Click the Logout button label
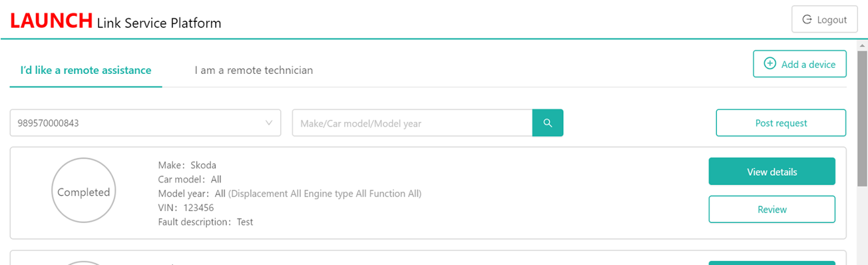 (x=831, y=20)
